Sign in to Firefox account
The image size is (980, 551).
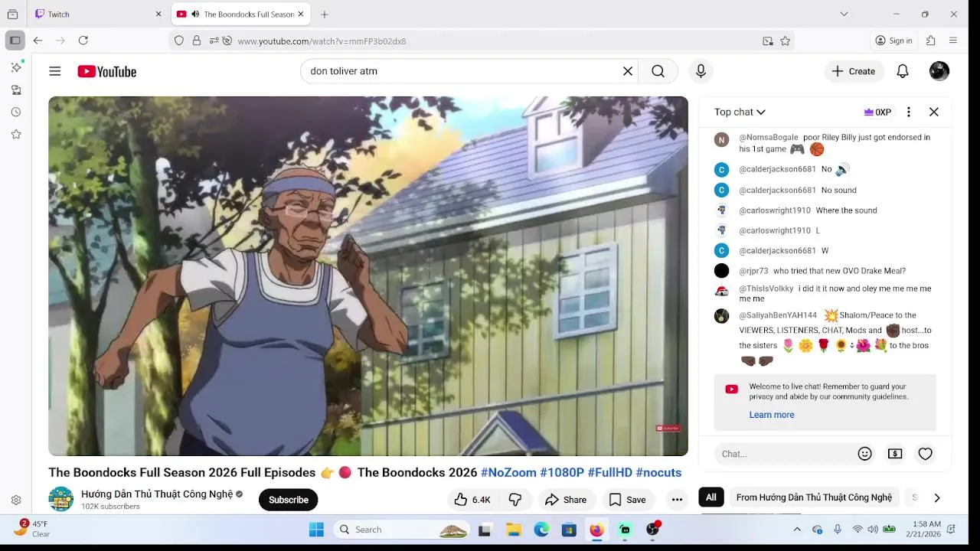click(x=893, y=41)
